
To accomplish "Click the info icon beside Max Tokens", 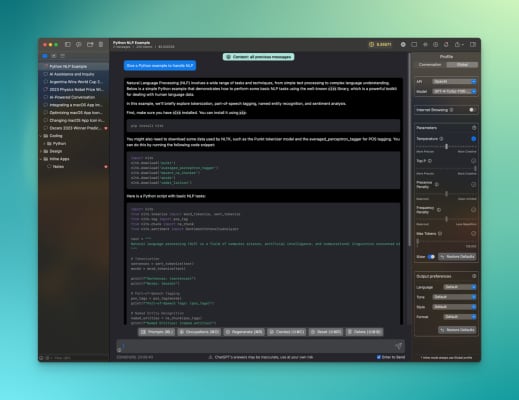I will [440, 234].
